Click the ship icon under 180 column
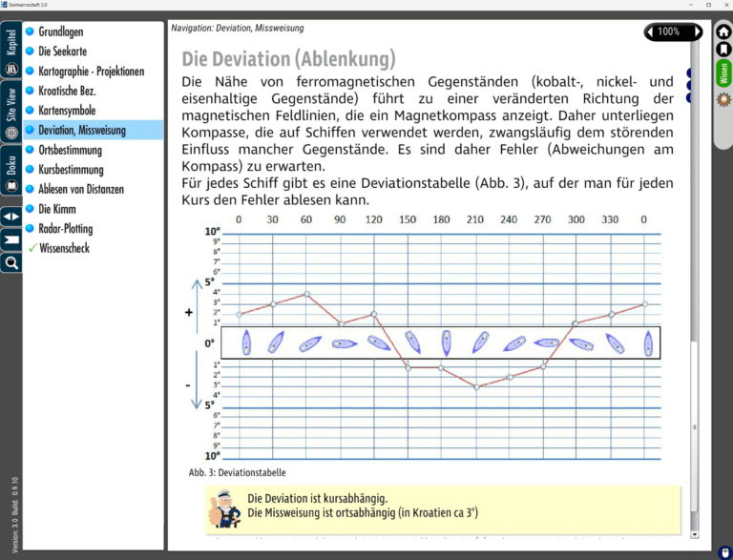Viewport: 733px width, 560px height. (x=447, y=343)
